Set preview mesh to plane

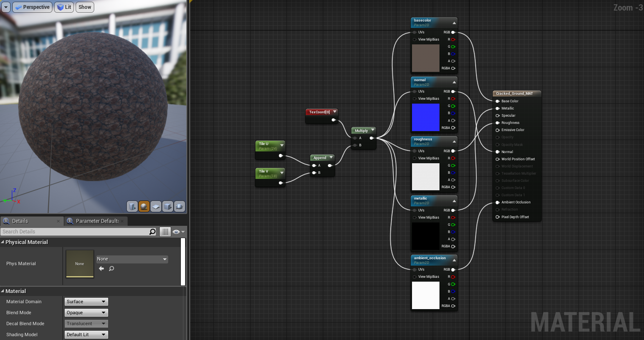pos(156,206)
